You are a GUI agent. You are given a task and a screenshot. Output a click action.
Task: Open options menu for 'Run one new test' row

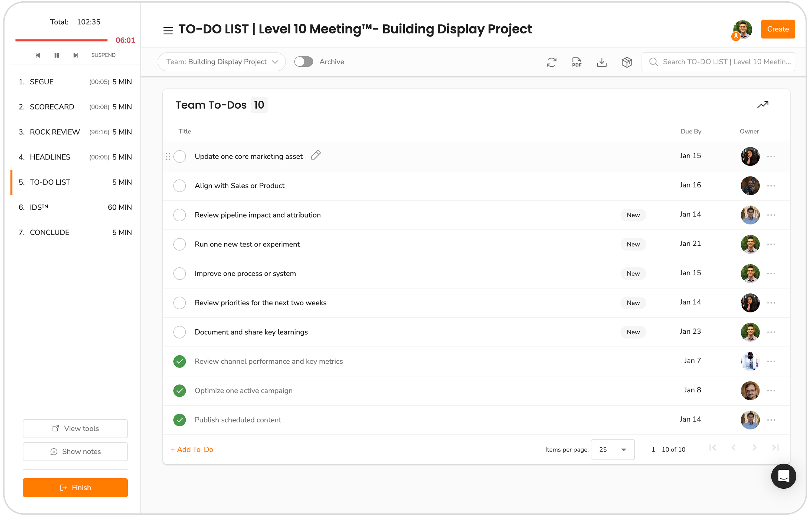coord(771,244)
